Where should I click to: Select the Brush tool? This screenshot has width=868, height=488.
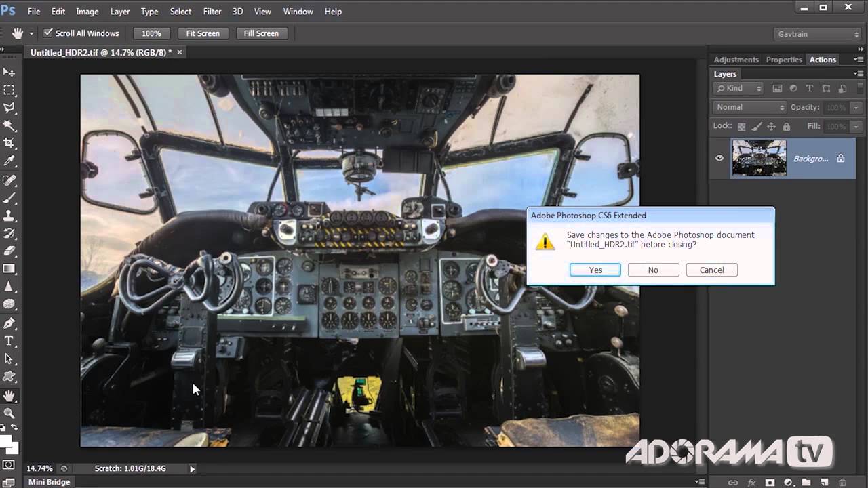[9, 198]
